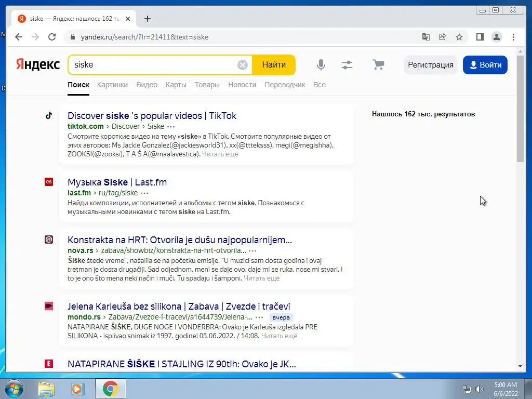Open Музыка Siske Last.fm link
This screenshot has width=532, height=399.
click(117, 182)
